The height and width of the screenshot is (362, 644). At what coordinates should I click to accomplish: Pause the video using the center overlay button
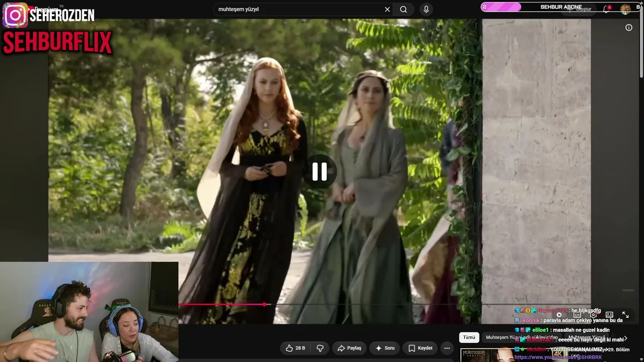click(319, 171)
